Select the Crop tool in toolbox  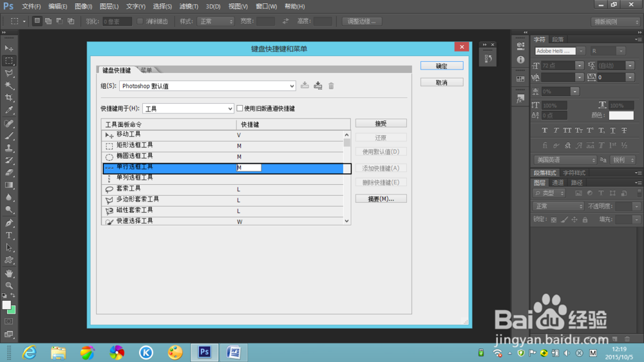point(8,98)
